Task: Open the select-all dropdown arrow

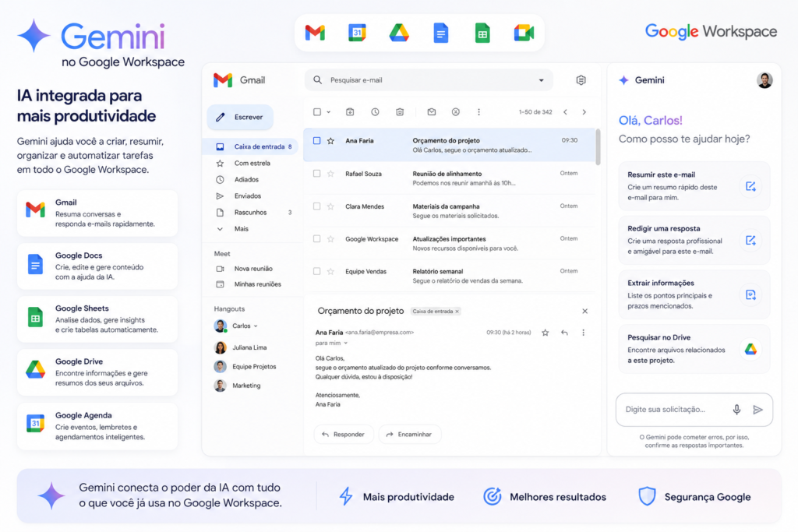Action: pos(328,112)
